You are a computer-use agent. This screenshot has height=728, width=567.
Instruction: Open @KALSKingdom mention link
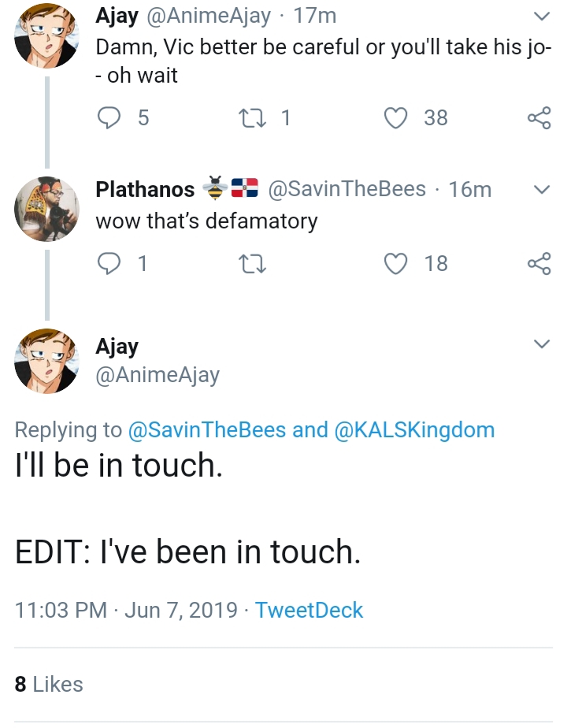coord(414,429)
